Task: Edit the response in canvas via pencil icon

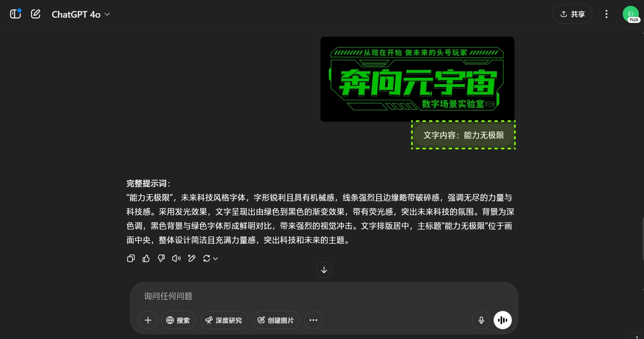Action: [192, 258]
